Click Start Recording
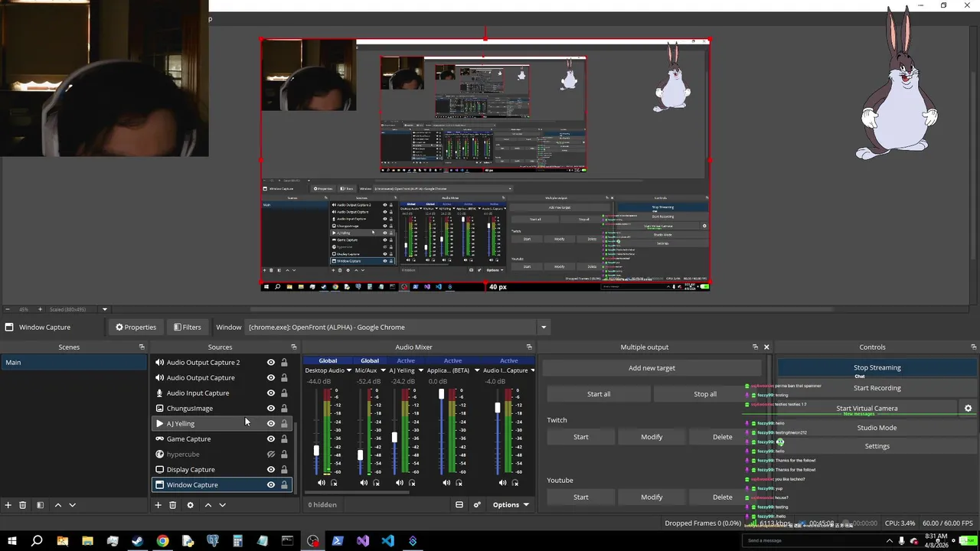 (877, 388)
